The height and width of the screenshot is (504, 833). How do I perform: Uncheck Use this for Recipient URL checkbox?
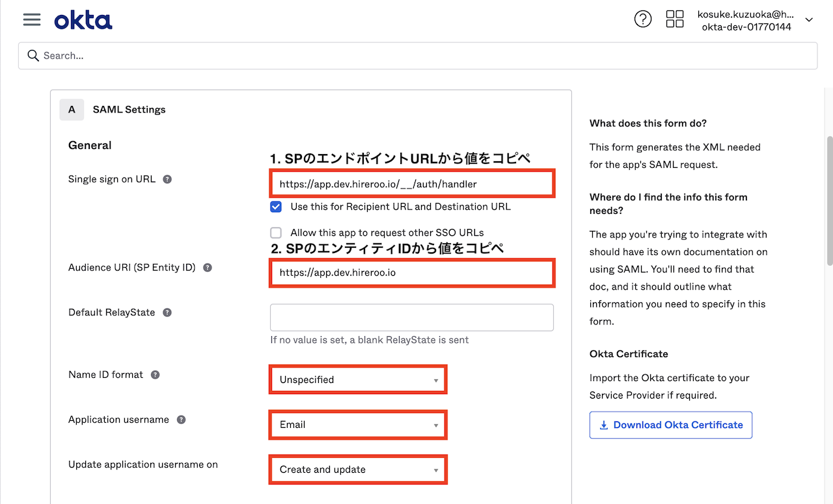pyautogui.click(x=276, y=207)
